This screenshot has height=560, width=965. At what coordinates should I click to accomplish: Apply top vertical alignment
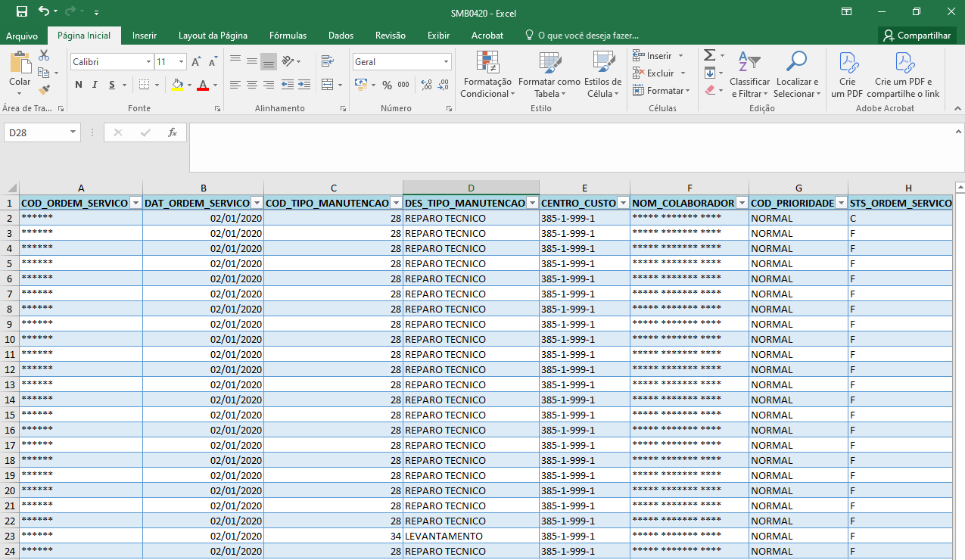(x=235, y=61)
